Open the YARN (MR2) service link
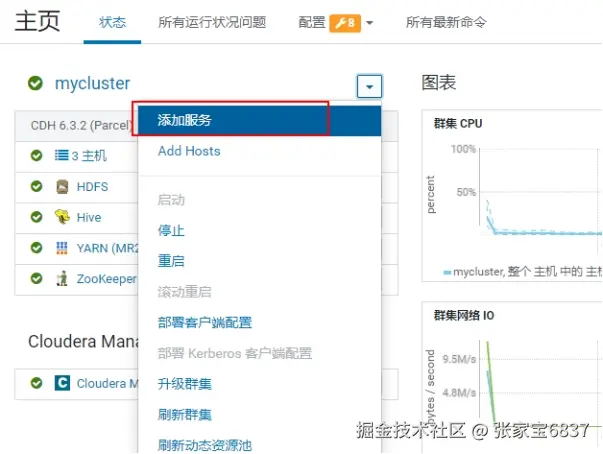This screenshot has width=603, height=454. tap(107, 248)
